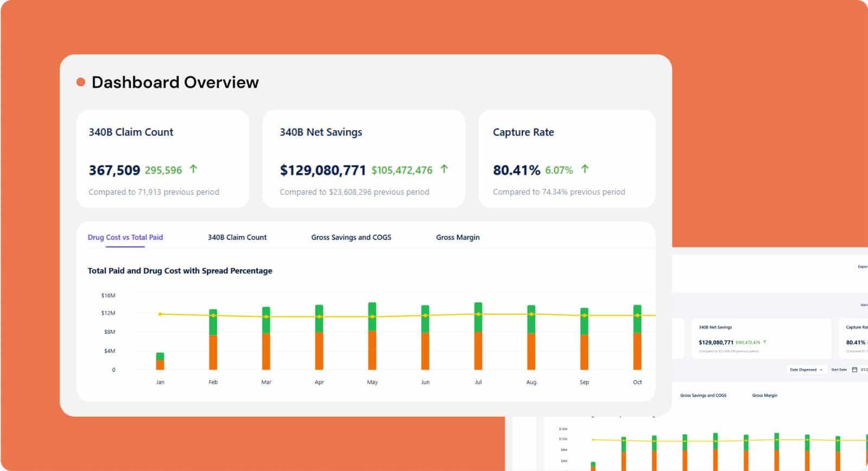Click the up arrow beside $105,472,476 in main card
This screenshot has height=471, width=868.
point(444,169)
